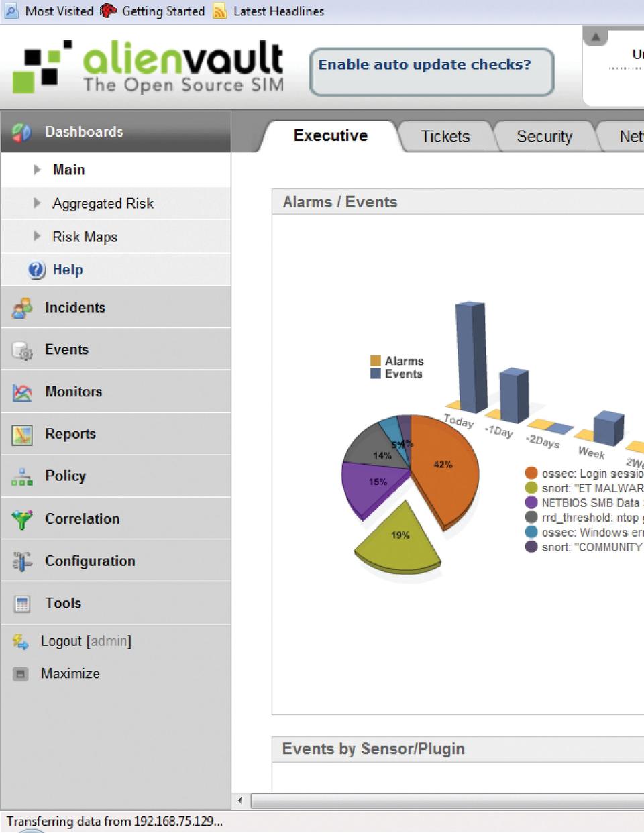The height and width of the screenshot is (833, 644).
Task: Open Latest Headlines bookmark
Action: pyautogui.click(x=278, y=11)
